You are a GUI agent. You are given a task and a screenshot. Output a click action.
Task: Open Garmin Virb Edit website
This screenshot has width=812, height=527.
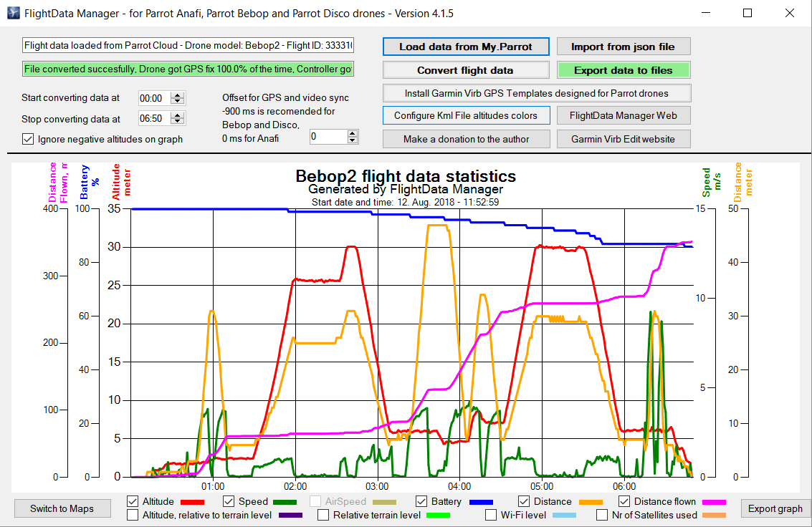[624, 139]
